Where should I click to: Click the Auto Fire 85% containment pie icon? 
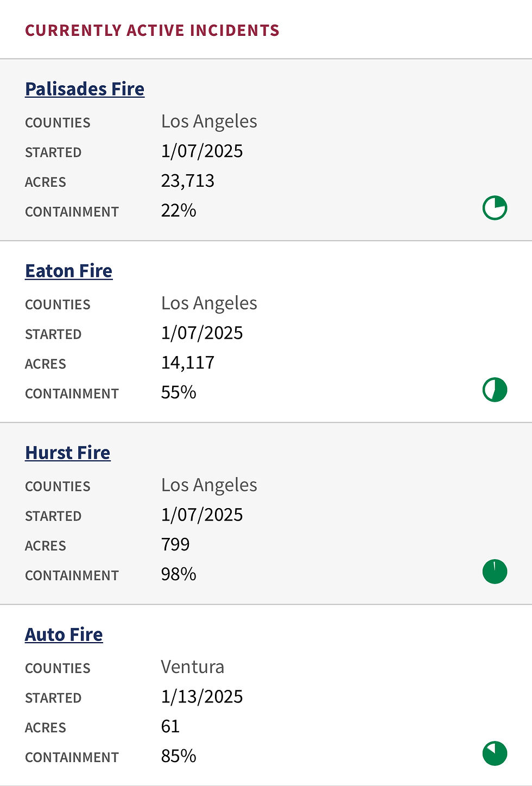click(x=495, y=753)
